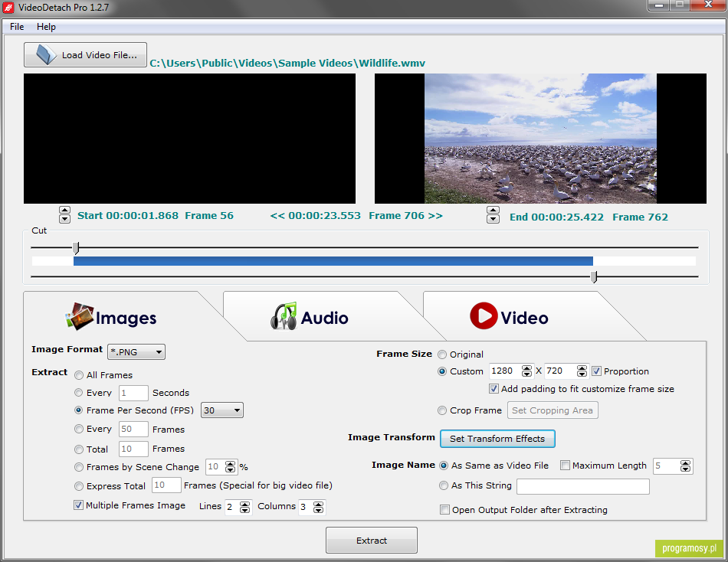This screenshot has height=562, width=728.
Task: Toggle Multiple Frames Image checkbox
Action: [78, 505]
